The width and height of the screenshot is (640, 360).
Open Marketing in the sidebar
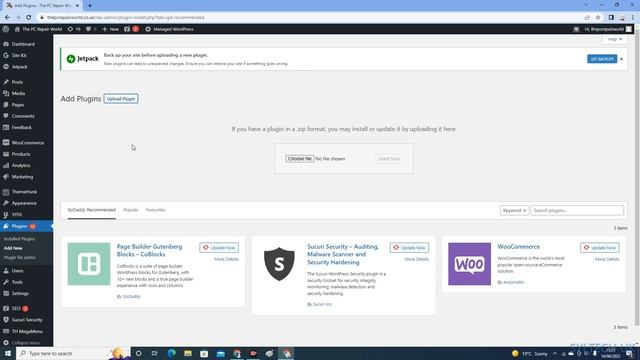pyautogui.click(x=22, y=177)
